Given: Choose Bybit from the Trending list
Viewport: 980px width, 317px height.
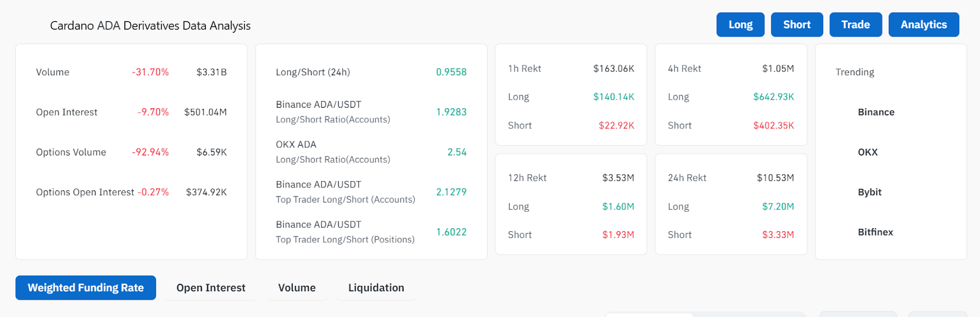Looking at the screenshot, I should pyautogui.click(x=869, y=192).
